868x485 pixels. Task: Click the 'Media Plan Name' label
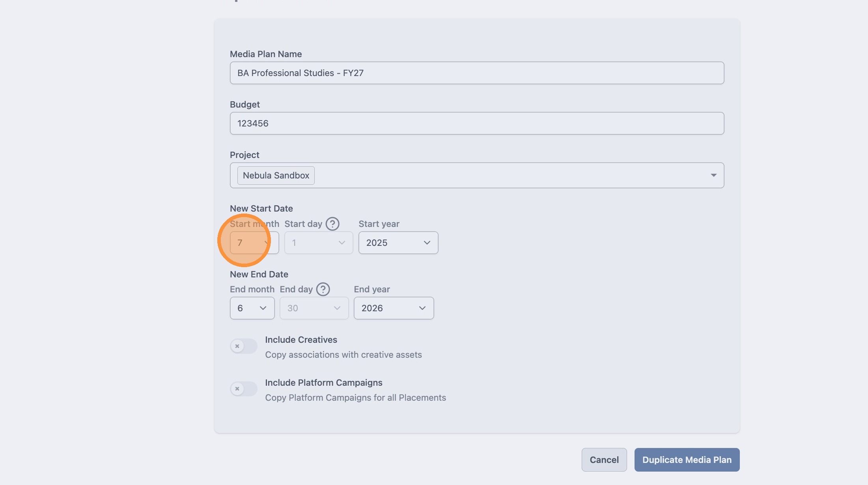(x=266, y=54)
